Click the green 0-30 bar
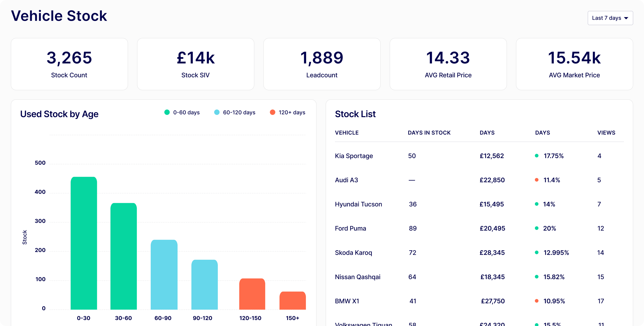The height and width of the screenshot is (326, 644). tap(84, 243)
